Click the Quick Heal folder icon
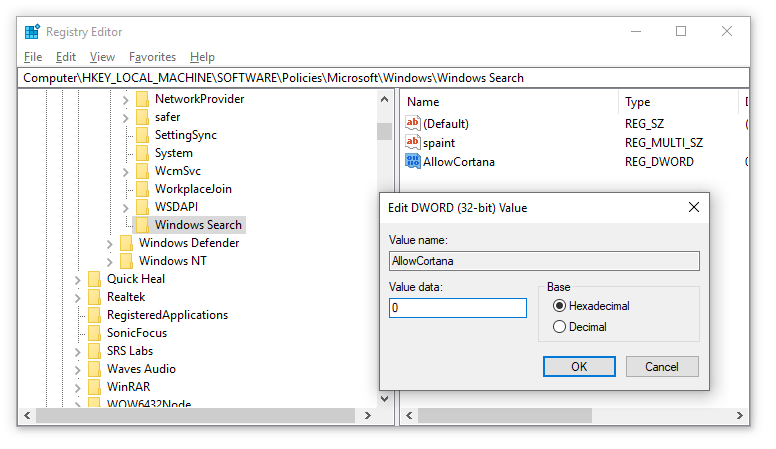Screen dimensions: 776x449 tap(95, 279)
